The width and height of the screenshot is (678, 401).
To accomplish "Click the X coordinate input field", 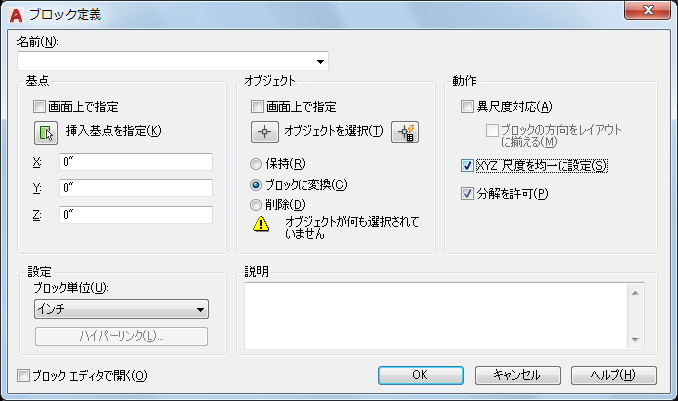I will pos(136,161).
